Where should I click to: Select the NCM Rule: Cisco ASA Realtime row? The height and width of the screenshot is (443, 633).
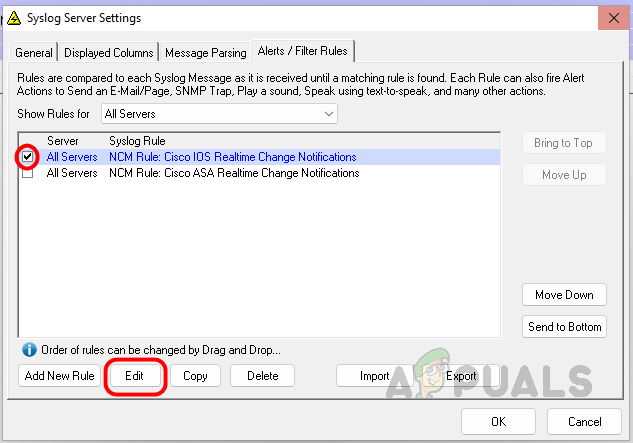(x=259, y=173)
